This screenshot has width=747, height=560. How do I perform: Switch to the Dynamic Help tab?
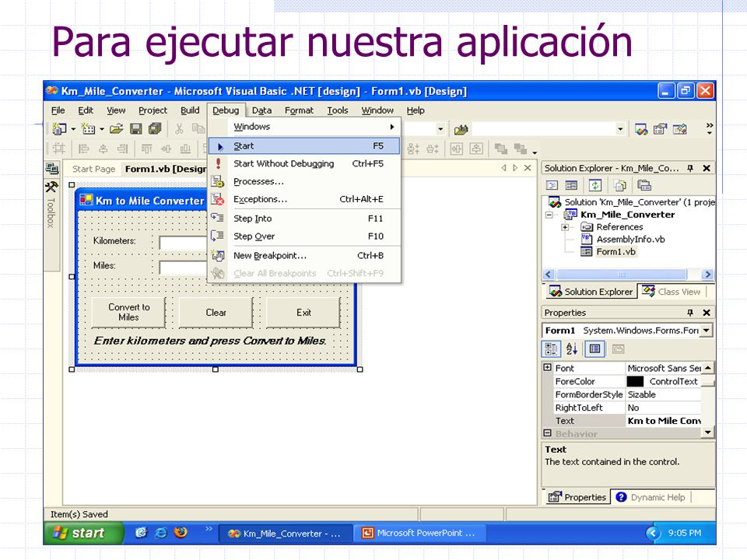coord(651,497)
